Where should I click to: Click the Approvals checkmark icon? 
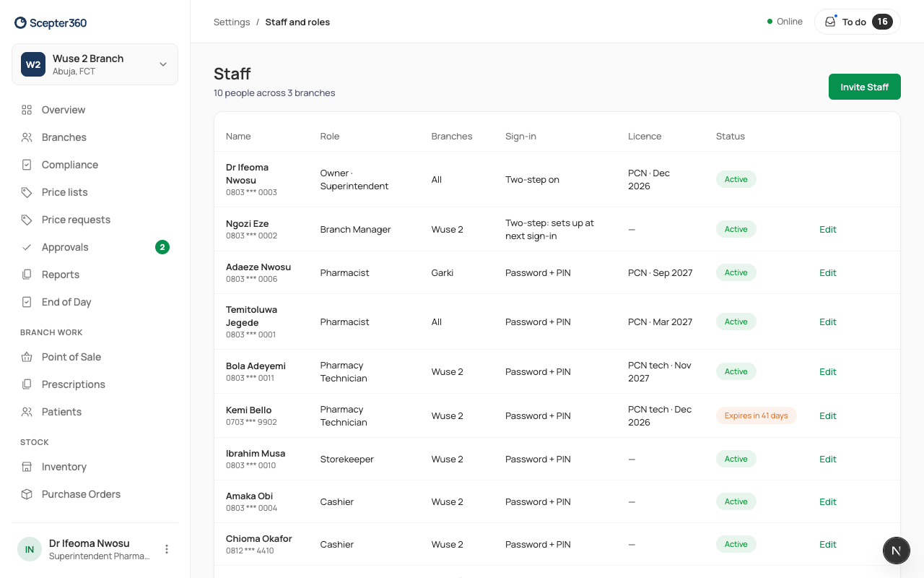[x=27, y=247]
